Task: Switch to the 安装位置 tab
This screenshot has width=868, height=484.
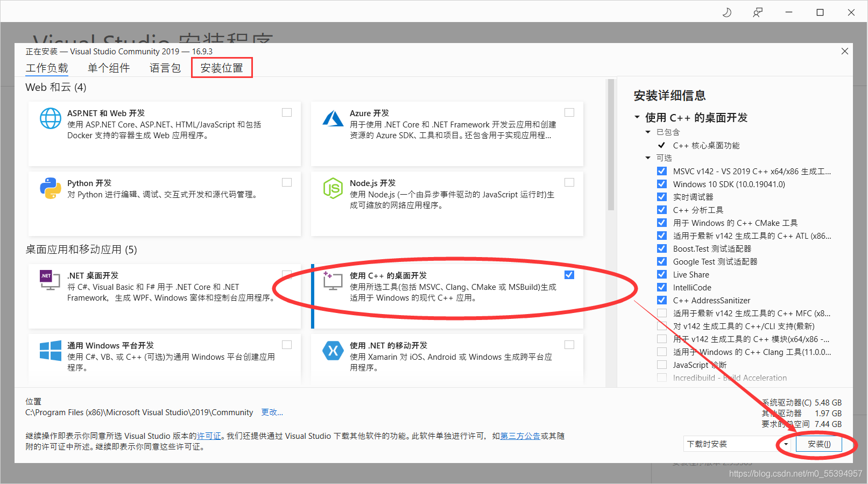Action: tap(222, 68)
